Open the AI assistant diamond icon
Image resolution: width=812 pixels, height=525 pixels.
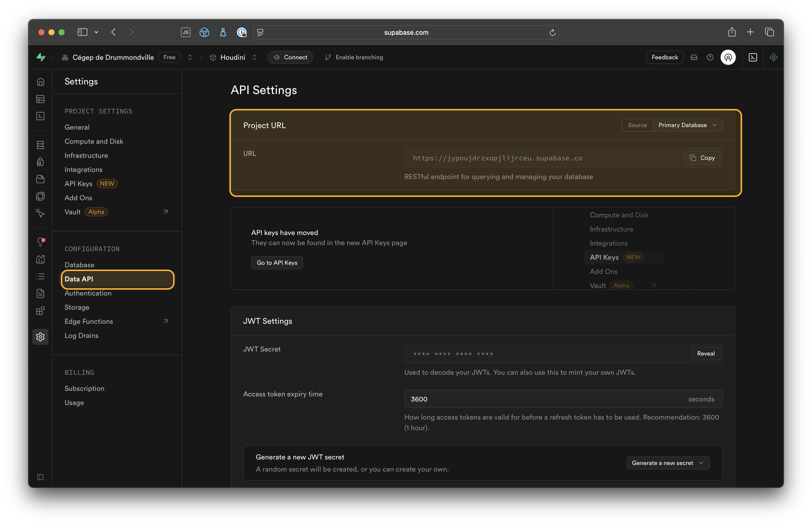point(773,57)
